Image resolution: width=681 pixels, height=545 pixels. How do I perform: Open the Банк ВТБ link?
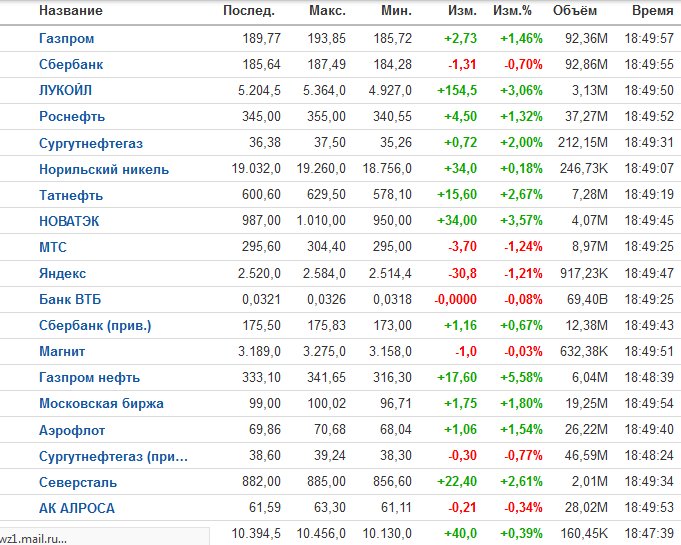click(x=70, y=299)
